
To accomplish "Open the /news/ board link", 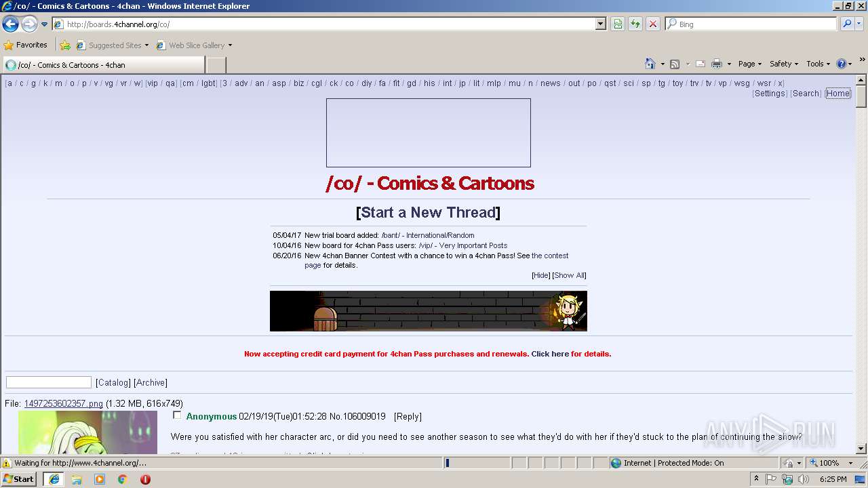I will pyautogui.click(x=551, y=83).
